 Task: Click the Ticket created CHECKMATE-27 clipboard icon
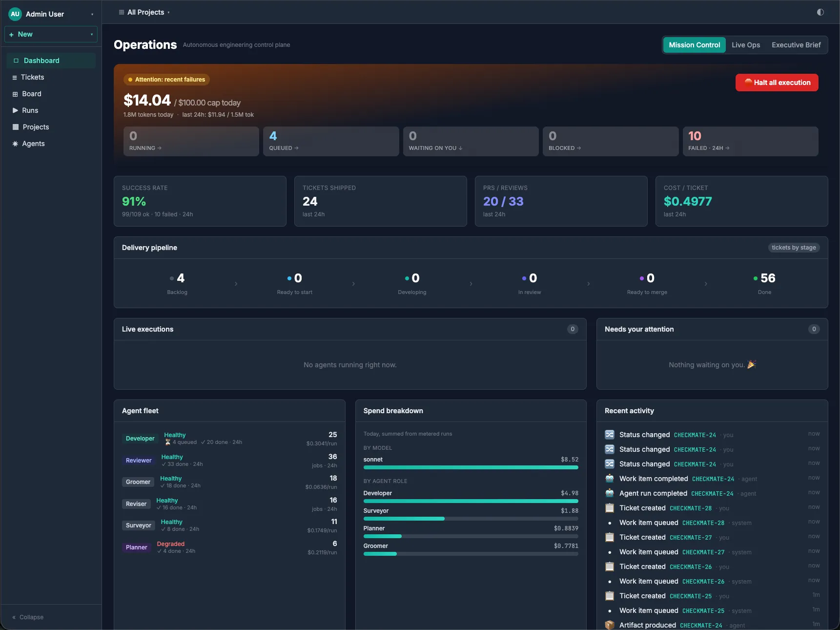pyautogui.click(x=610, y=537)
